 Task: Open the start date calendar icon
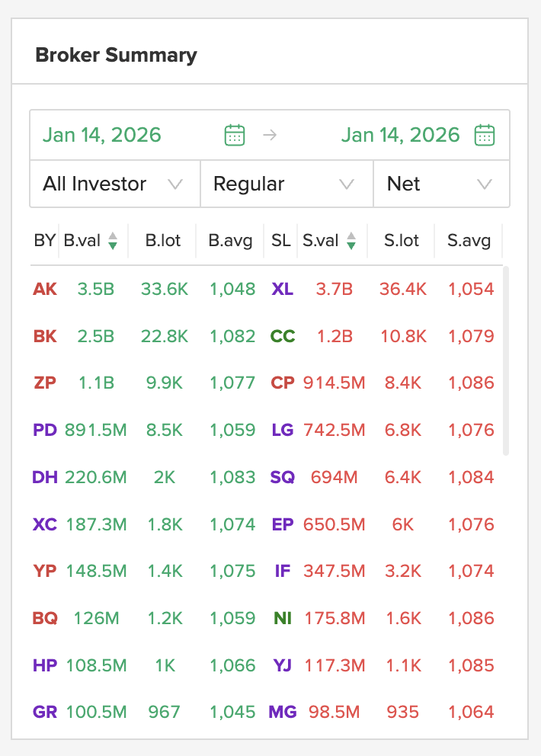click(x=235, y=136)
